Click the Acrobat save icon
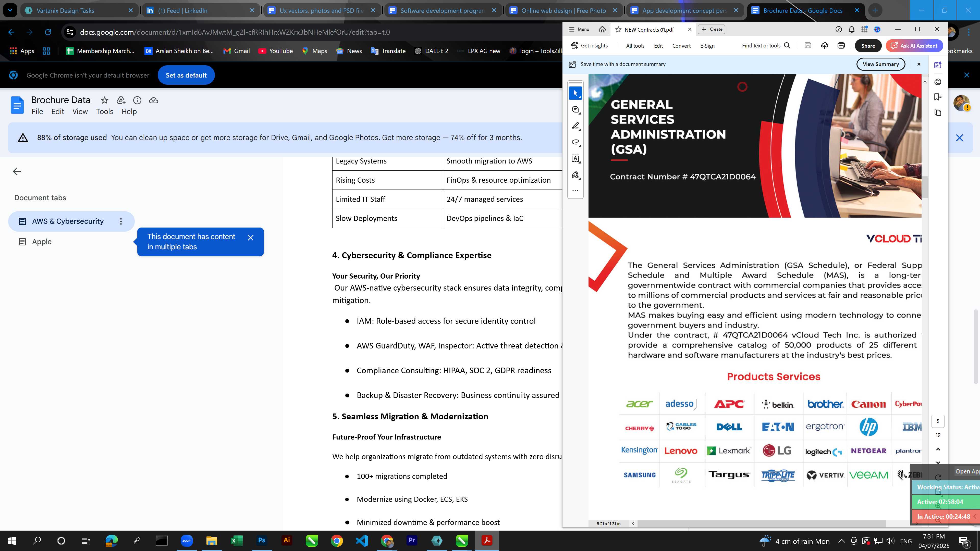The width and height of the screenshot is (980, 551). [x=808, y=46]
